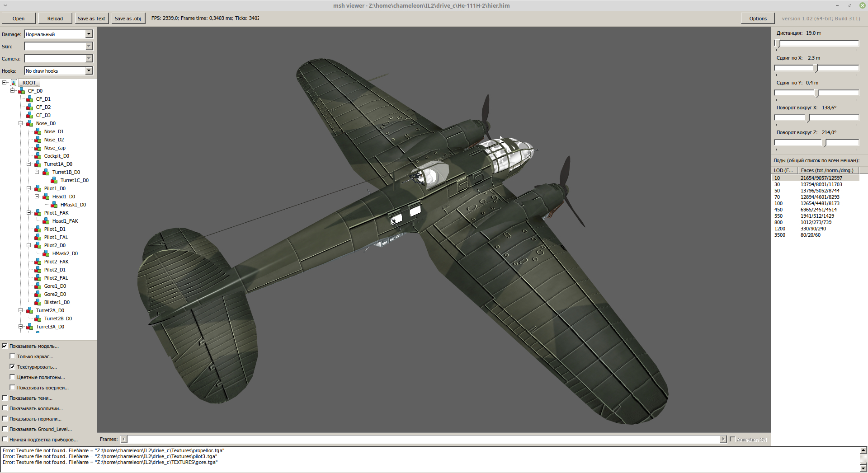Click the Дистанция distance slider
Screen dimensions: 868x473
[x=816, y=43]
